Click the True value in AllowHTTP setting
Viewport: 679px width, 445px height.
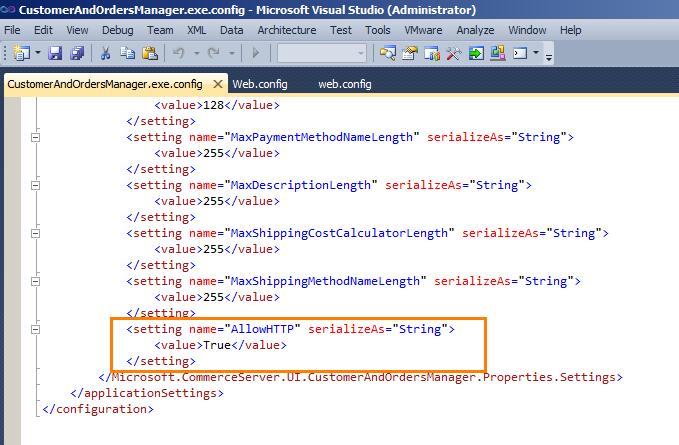(217, 345)
